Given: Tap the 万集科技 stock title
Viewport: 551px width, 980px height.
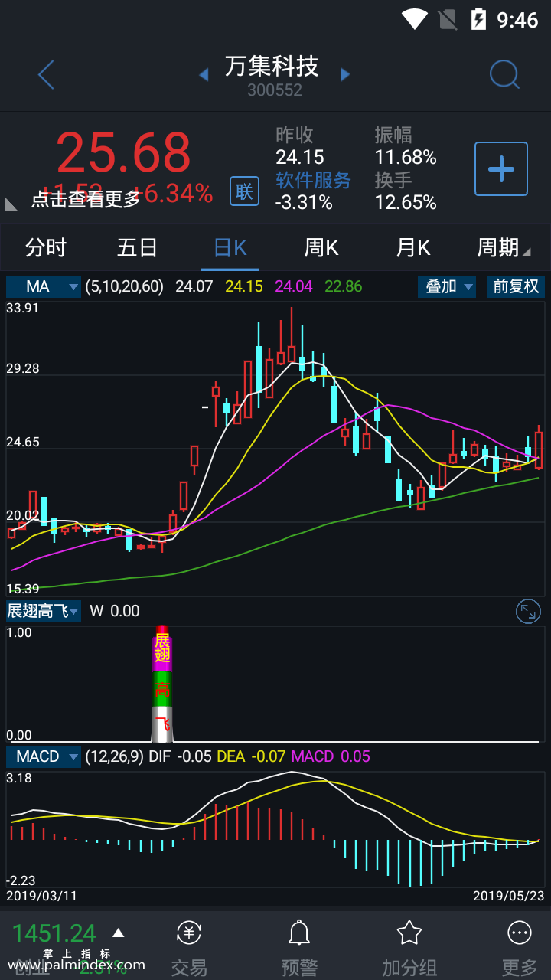Looking at the screenshot, I should tap(272, 67).
